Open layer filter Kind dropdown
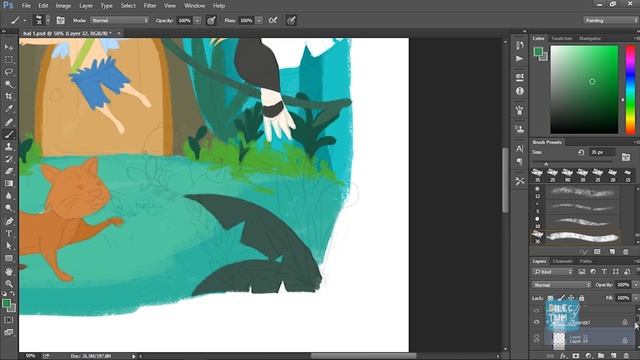 click(x=553, y=272)
